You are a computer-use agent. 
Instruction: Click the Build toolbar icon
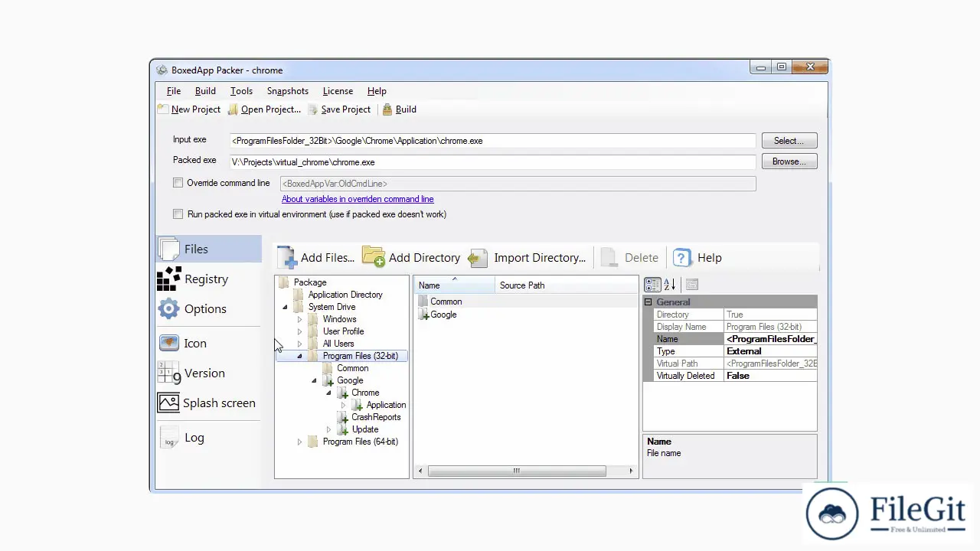pos(387,109)
